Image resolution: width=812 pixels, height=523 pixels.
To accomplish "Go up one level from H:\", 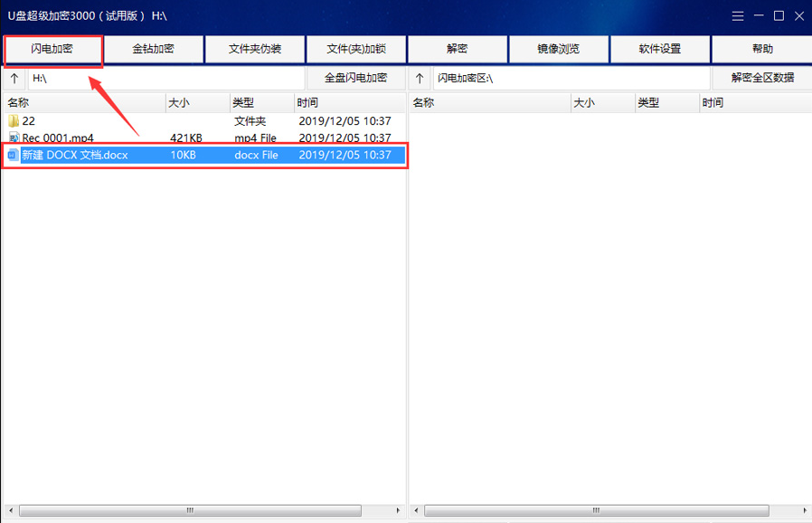I will click(14, 79).
